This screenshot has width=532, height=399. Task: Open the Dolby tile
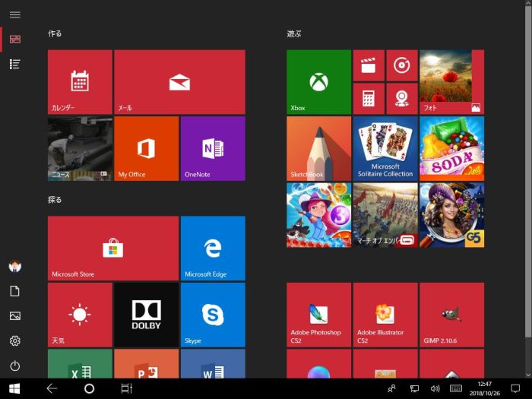click(x=146, y=314)
